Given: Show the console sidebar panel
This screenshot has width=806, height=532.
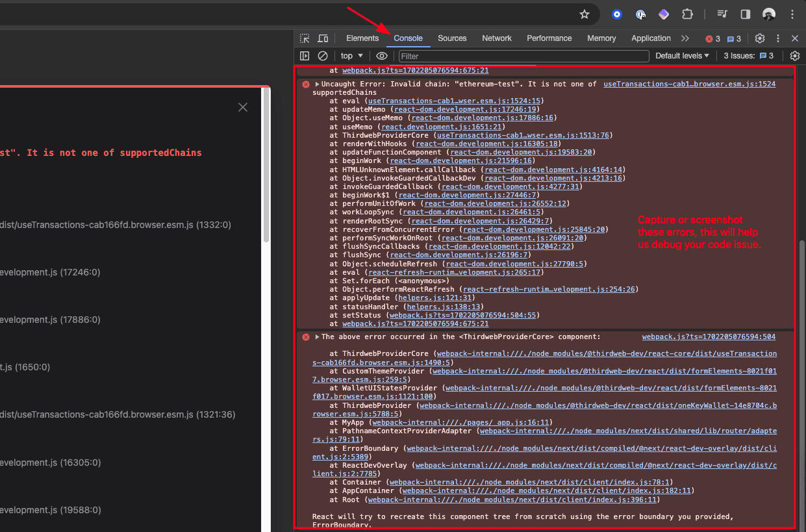Looking at the screenshot, I should [x=305, y=56].
